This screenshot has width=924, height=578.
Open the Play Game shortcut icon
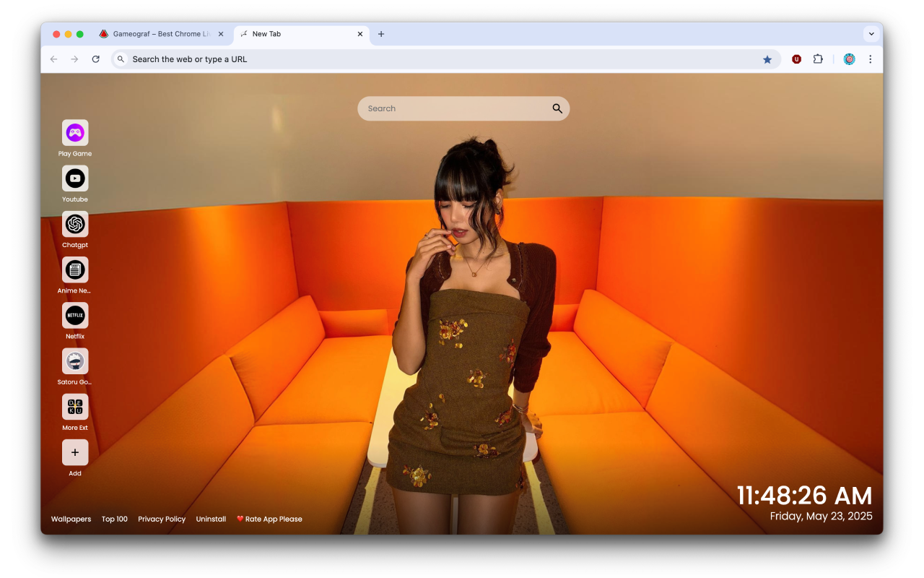pyautogui.click(x=75, y=133)
